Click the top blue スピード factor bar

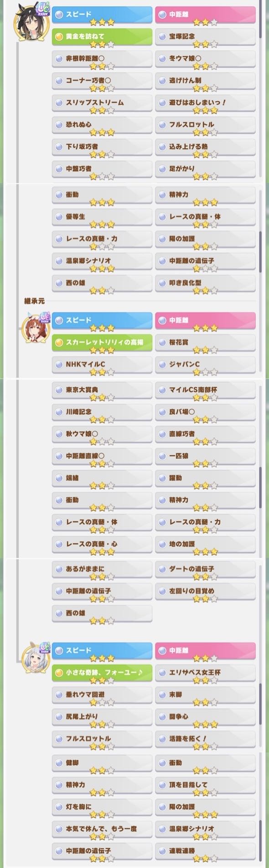(x=102, y=16)
